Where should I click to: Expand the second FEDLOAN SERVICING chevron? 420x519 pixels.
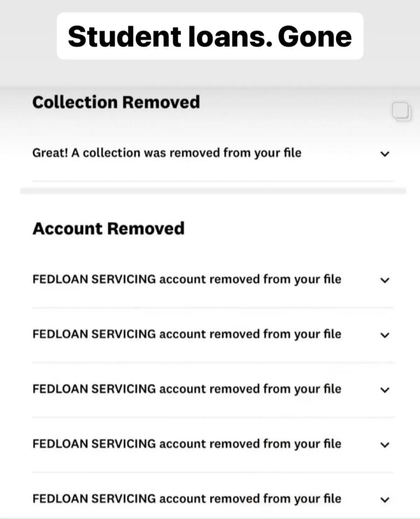(x=385, y=335)
